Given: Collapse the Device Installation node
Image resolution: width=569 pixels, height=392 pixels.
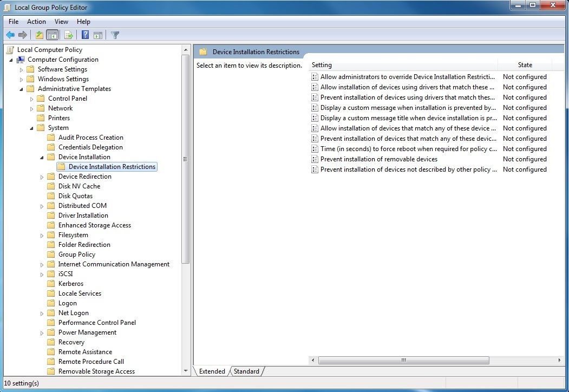Looking at the screenshot, I should tap(42, 158).
